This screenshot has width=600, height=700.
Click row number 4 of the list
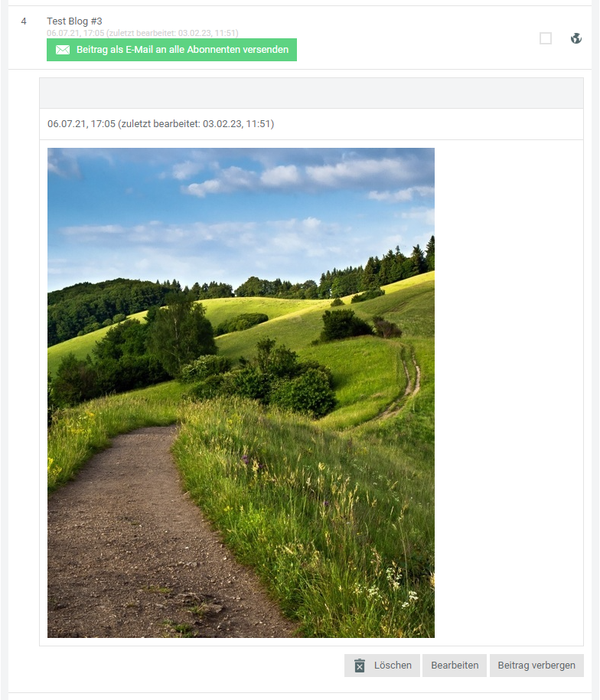[x=24, y=21]
